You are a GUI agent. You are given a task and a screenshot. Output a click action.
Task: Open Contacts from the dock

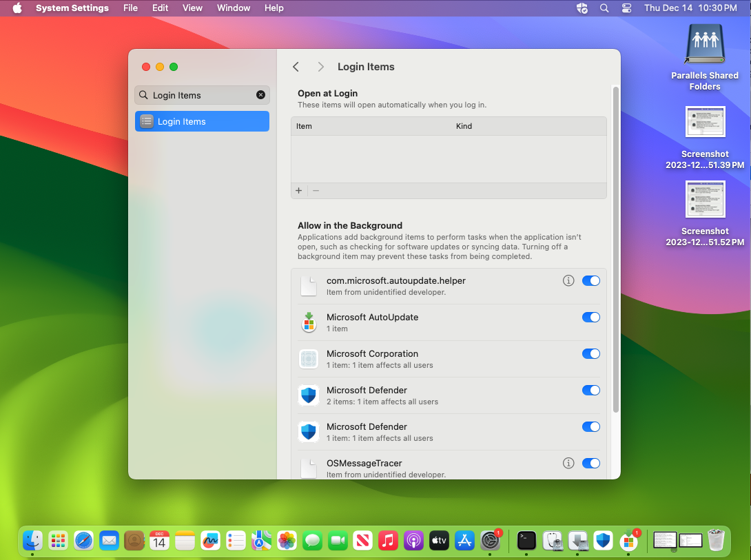pyautogui.click(x=134, y=541)
